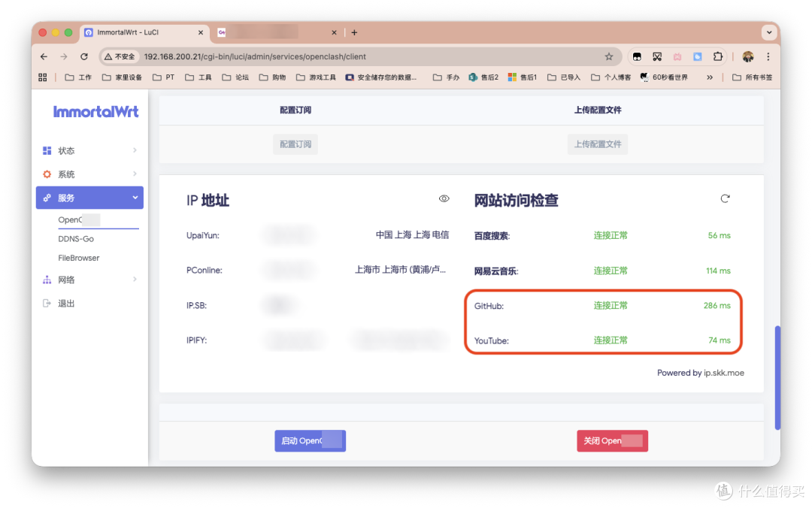The image size is (812, 508).
Task: Bookmark this page with star icon
Action: (609, 56)
